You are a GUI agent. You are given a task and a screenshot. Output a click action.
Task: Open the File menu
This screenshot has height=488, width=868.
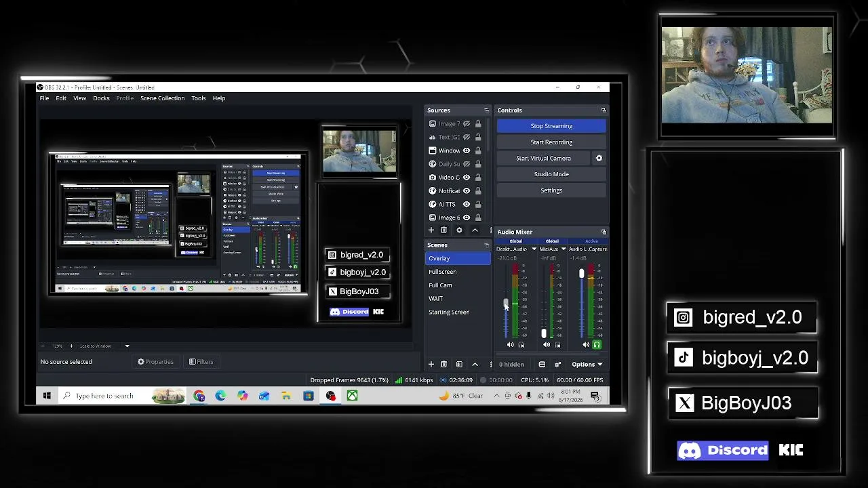pos(44,98)
